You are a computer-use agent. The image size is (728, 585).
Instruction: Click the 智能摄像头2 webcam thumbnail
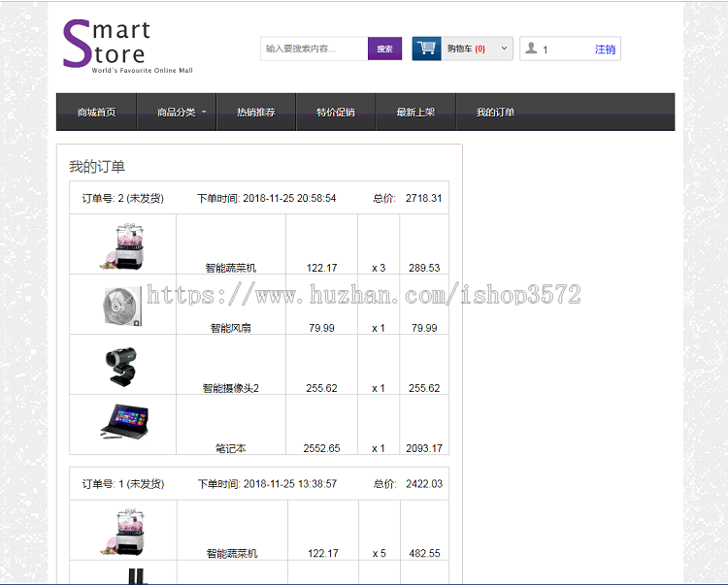(x=120, y=367)
